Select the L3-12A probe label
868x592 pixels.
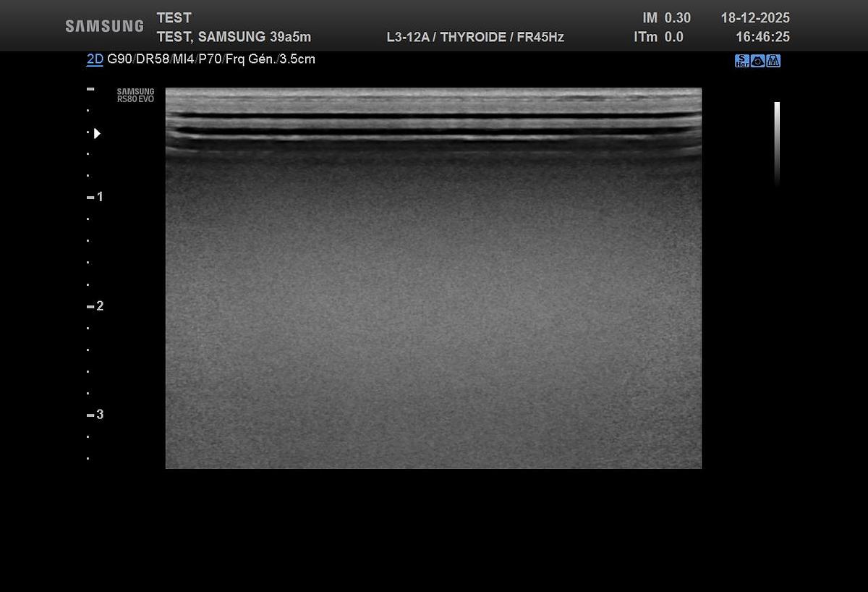click(x=408, y=37)
